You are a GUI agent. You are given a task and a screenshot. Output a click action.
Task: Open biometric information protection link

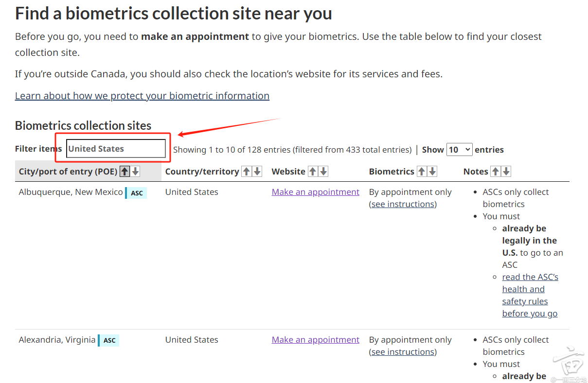142,96
